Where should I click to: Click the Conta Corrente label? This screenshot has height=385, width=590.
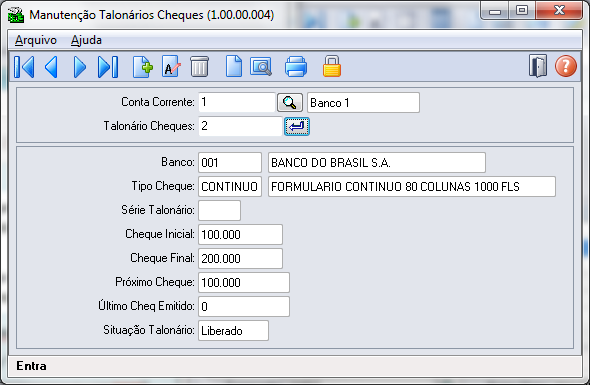pyautogui.click(x=158, y=102)
